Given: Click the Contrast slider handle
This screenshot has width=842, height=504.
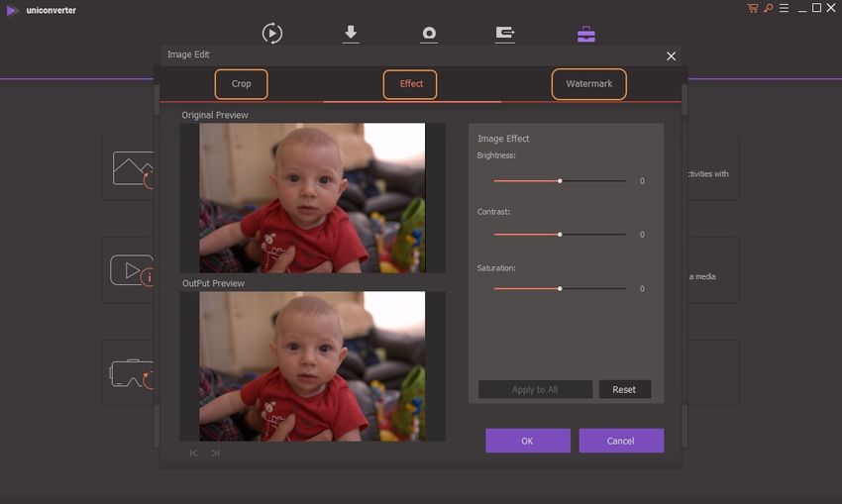Looking at the screenshot, I should 560,235.
